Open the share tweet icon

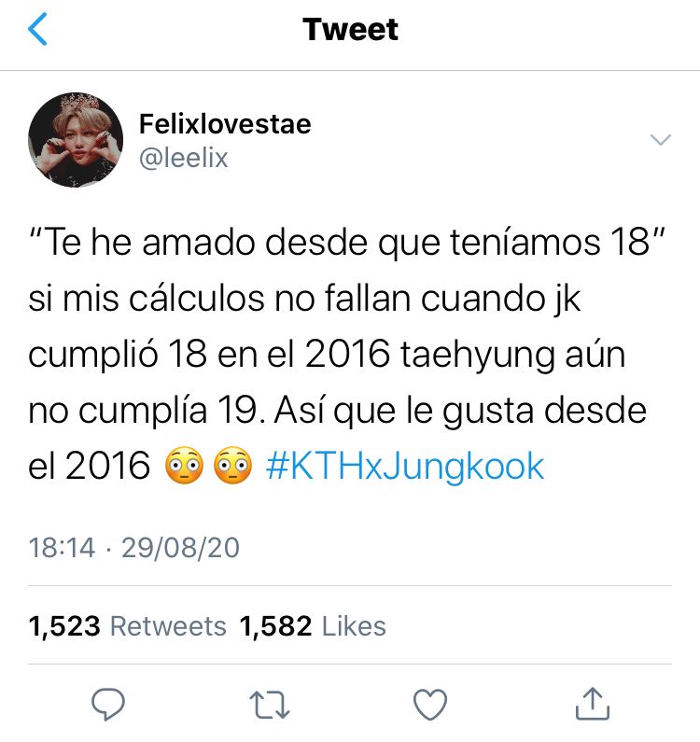tap(592, 704)
